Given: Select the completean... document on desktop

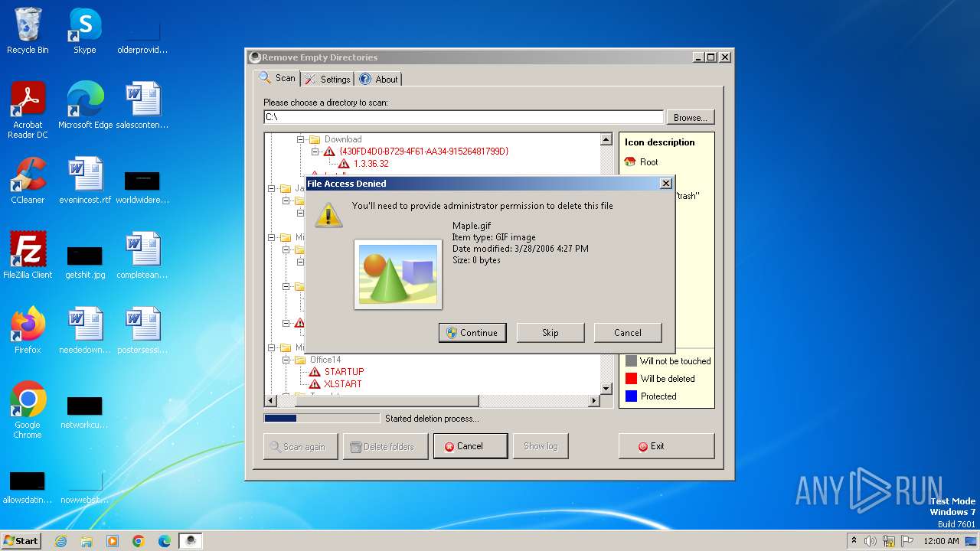Looking at the screenshot, I should pos(142,256).
